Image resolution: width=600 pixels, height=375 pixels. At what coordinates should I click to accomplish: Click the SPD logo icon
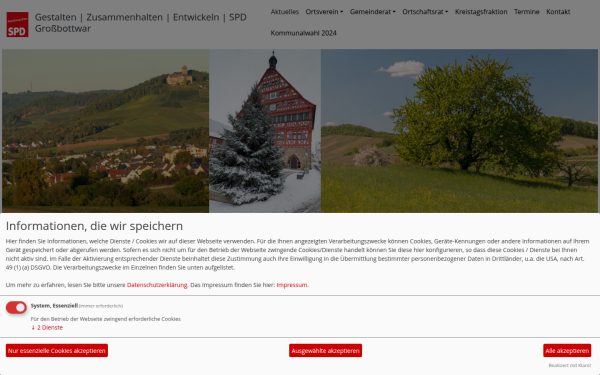(17, 24)
